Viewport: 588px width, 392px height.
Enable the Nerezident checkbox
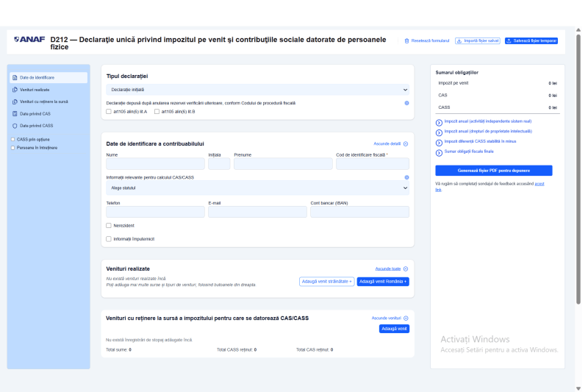tap(109, 226)
